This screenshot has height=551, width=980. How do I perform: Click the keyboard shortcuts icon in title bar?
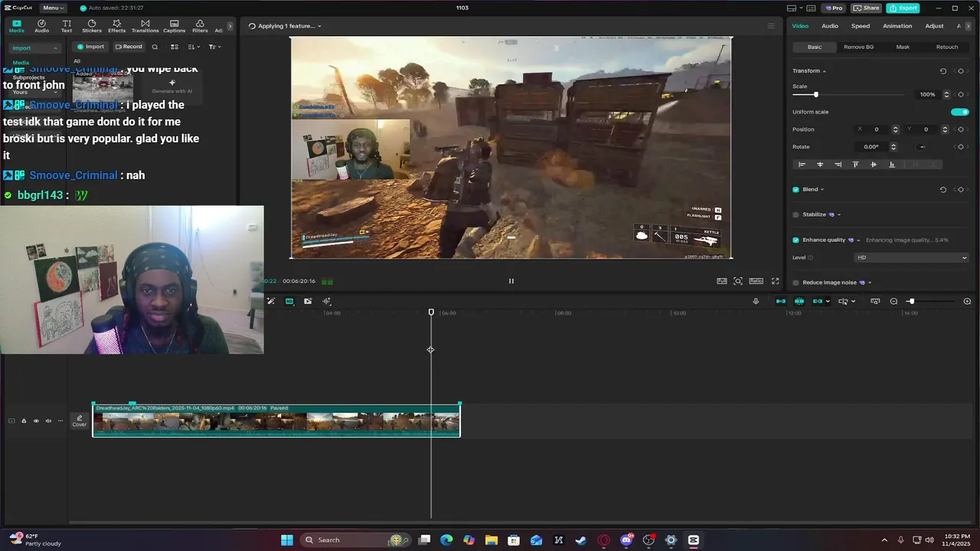pos(811,8)
